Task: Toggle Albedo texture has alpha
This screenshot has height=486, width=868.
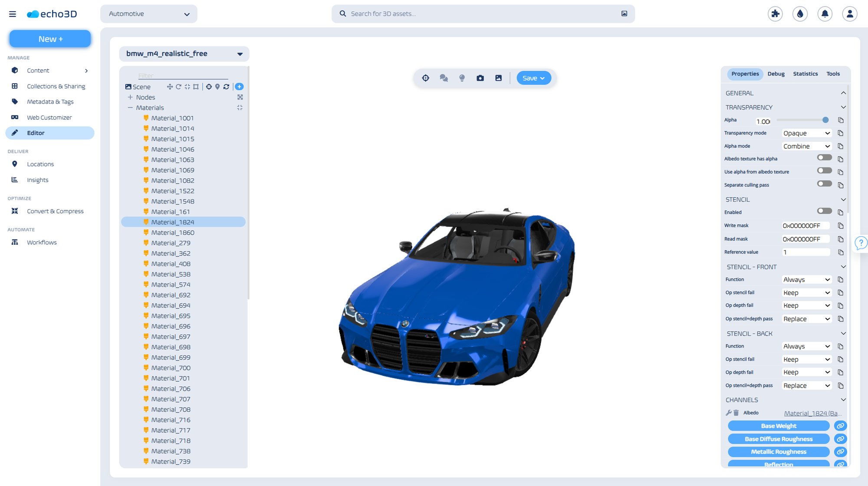Action: (x=824, y=158)
